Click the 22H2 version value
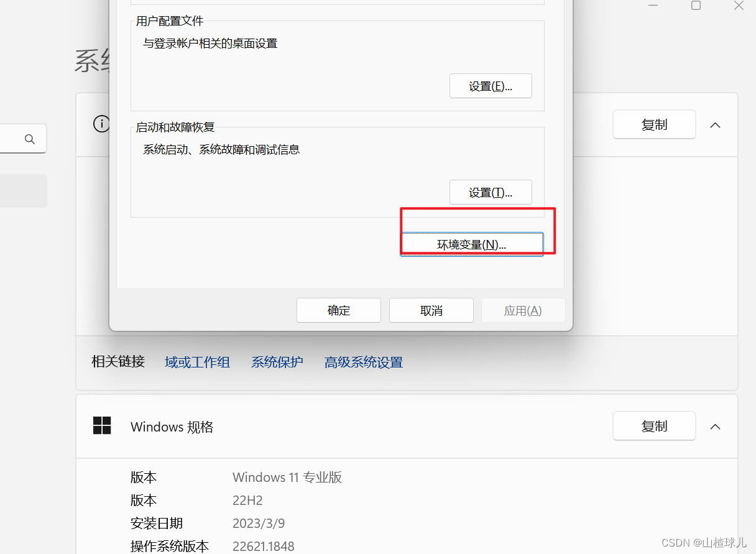This screenshot has height=554, width=756. tap(247, 500)
